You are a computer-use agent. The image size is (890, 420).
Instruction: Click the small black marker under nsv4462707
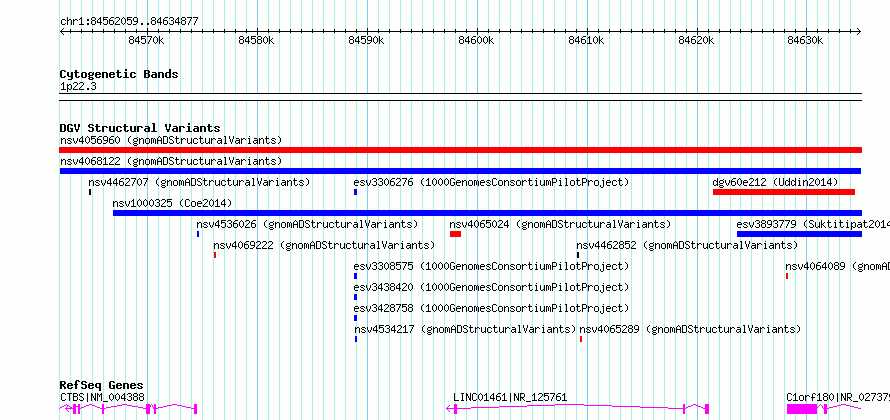[90, 192]
